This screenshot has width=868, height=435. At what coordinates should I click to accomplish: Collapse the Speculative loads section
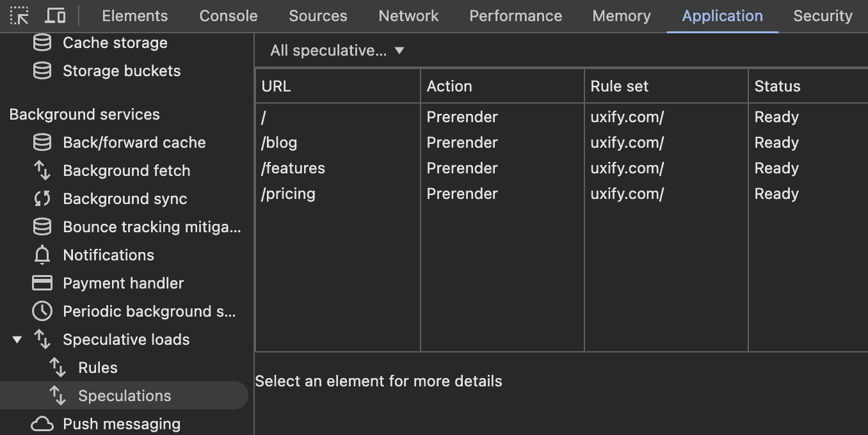(x=17, y=339)
